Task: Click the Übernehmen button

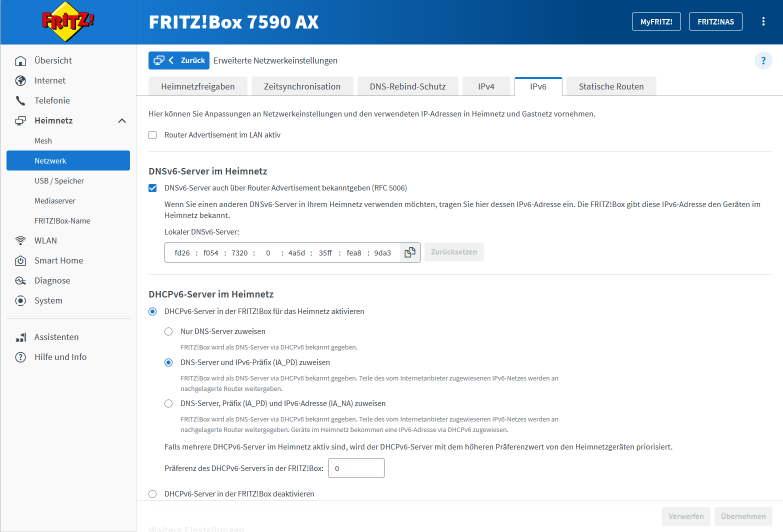Action: [743, 516]
